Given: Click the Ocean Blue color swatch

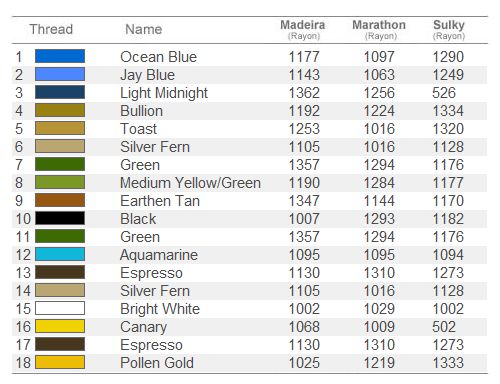Looking at the screenshot, I should click(x=60, y=56).
